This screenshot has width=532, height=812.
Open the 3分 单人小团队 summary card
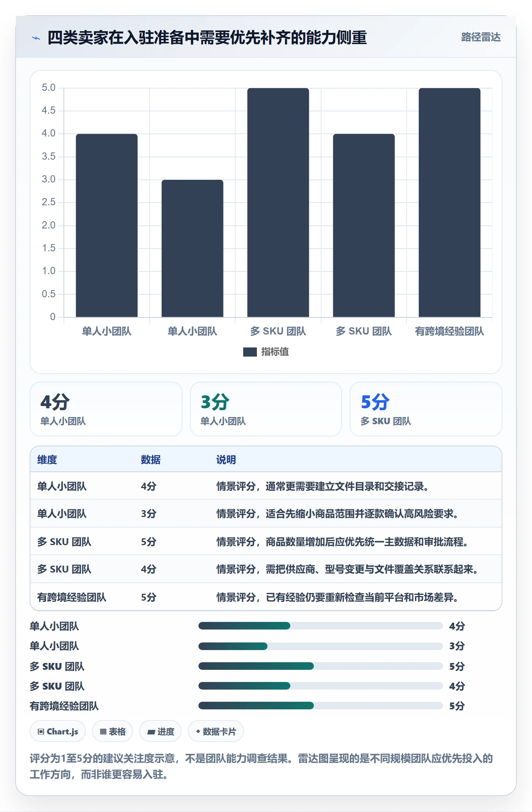[x=266, y=409]
